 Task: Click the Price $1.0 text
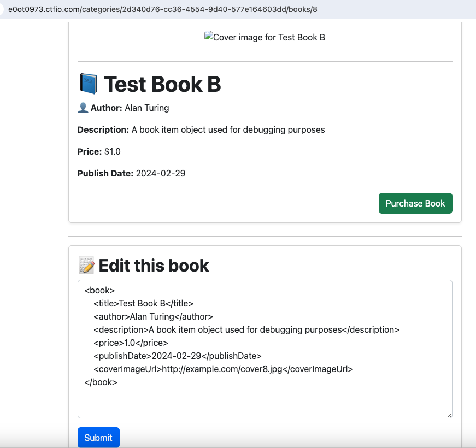[99, 151]
